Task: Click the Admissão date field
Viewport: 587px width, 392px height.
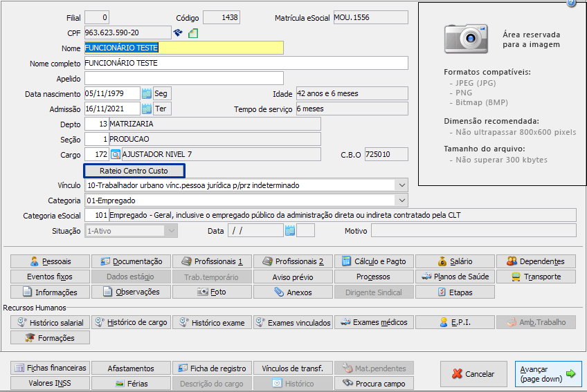Action: (112, 109)
